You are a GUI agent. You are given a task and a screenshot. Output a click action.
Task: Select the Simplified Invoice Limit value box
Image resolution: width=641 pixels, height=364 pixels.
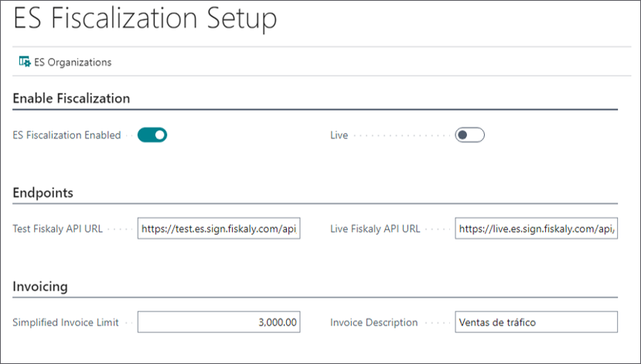point(219,322)
